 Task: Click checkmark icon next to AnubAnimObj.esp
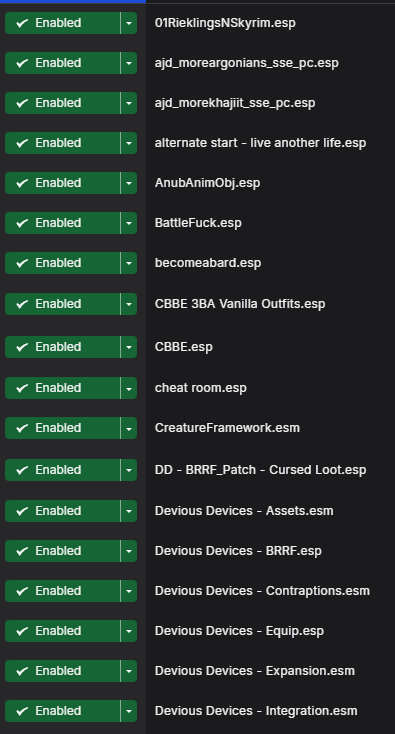22,183
